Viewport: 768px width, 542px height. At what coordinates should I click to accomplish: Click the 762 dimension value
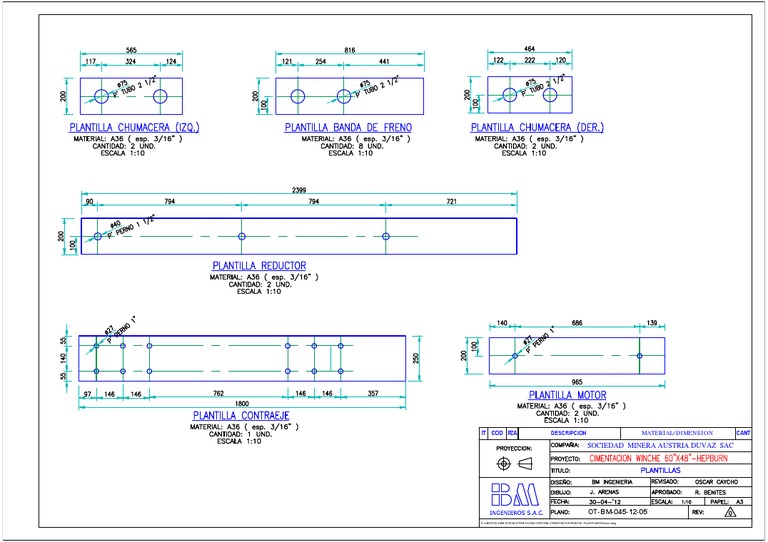click(x=218, y=393)
